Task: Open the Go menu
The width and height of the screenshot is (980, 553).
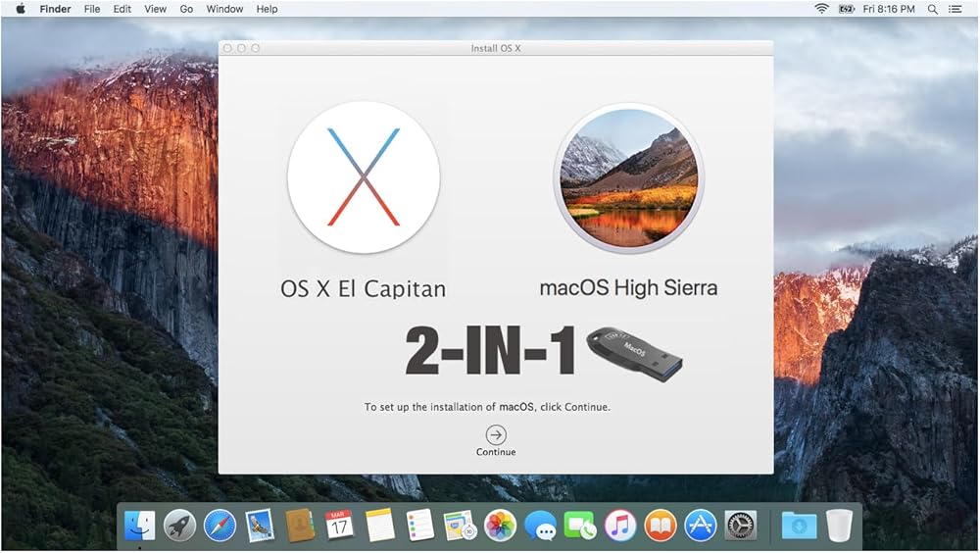Action: (186, 9)
